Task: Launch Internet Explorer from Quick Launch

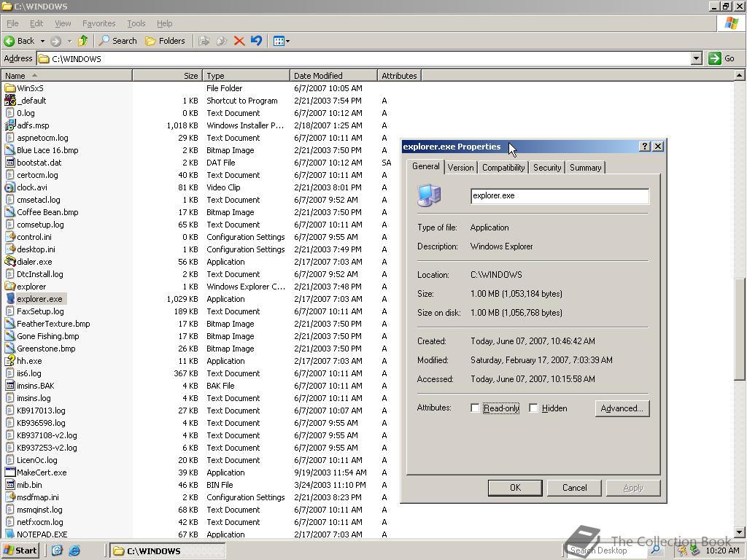Action: 74,551
